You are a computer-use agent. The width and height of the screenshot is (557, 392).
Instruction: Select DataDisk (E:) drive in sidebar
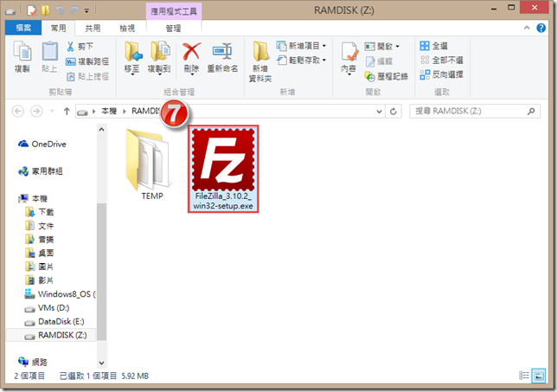(54, 322)
